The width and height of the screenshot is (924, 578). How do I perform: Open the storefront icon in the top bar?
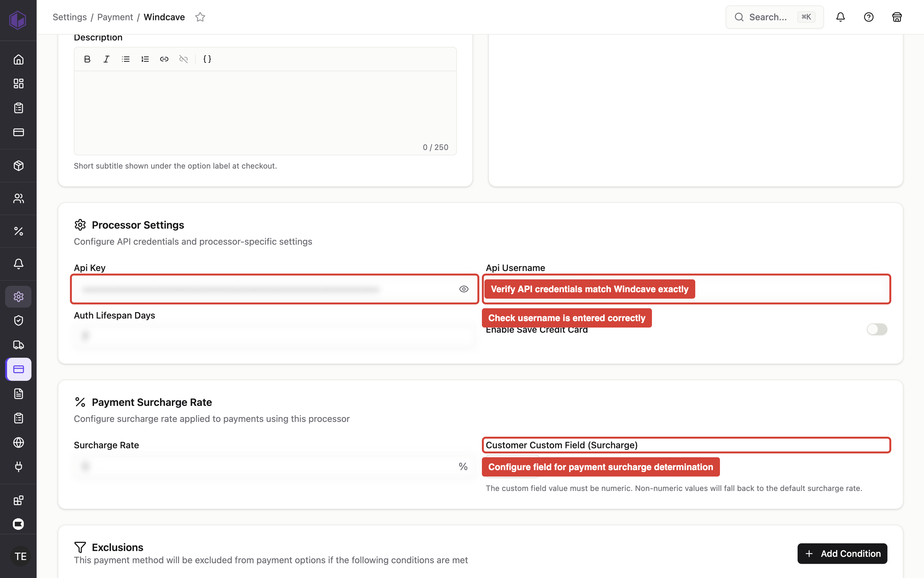897,17
